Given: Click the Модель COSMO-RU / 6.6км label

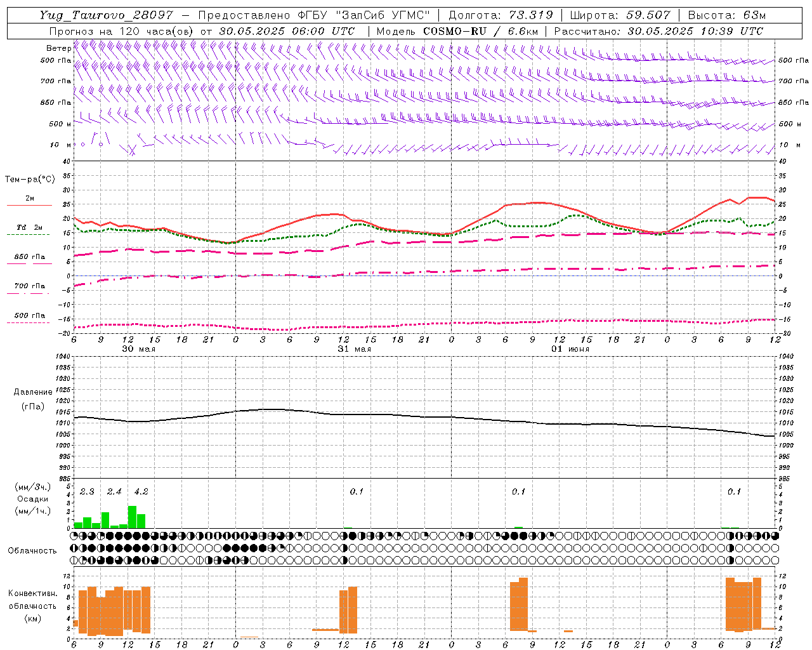Looking at the screenshot, I should click(x=457, y=31).
